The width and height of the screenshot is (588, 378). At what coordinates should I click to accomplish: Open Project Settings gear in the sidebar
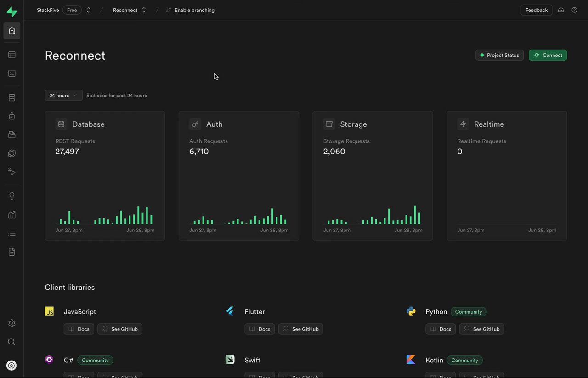(x=12, y=323)
